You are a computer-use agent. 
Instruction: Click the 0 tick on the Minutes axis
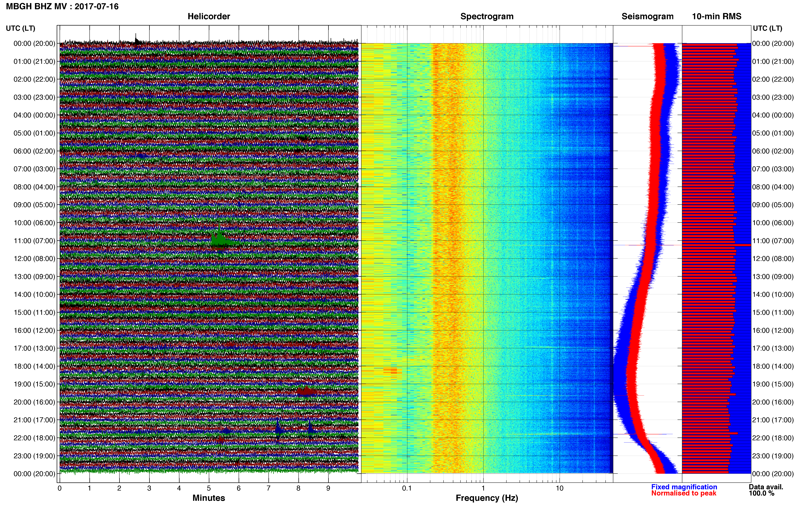pos(59,488)
